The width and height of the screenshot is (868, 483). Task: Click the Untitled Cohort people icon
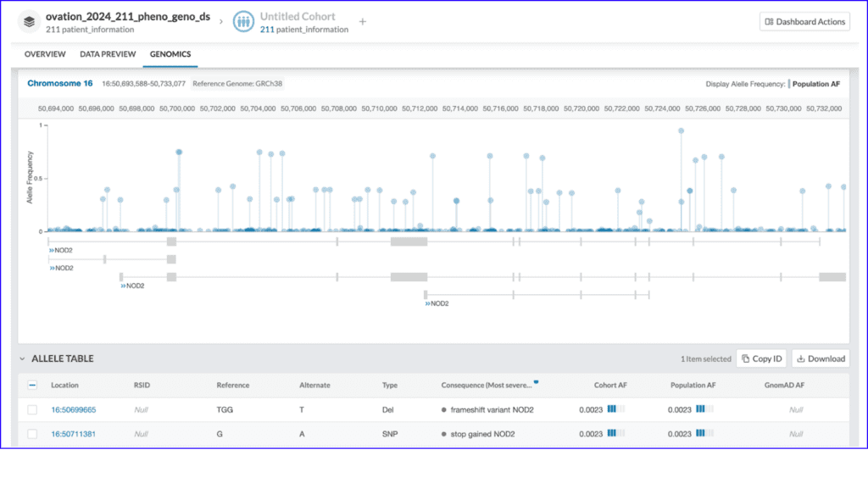[x=243, y=21]
